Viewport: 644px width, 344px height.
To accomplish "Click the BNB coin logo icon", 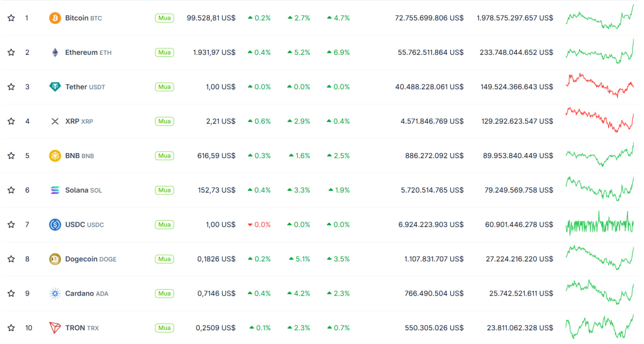I will pyautogui.click(x=55, y=156).
